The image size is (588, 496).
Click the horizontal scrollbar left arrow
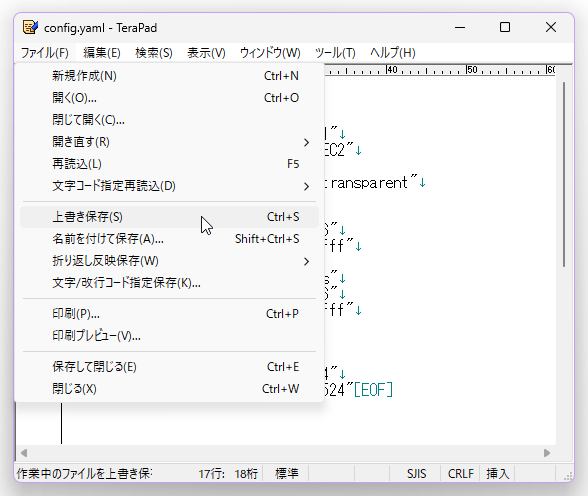click(24, 453)
